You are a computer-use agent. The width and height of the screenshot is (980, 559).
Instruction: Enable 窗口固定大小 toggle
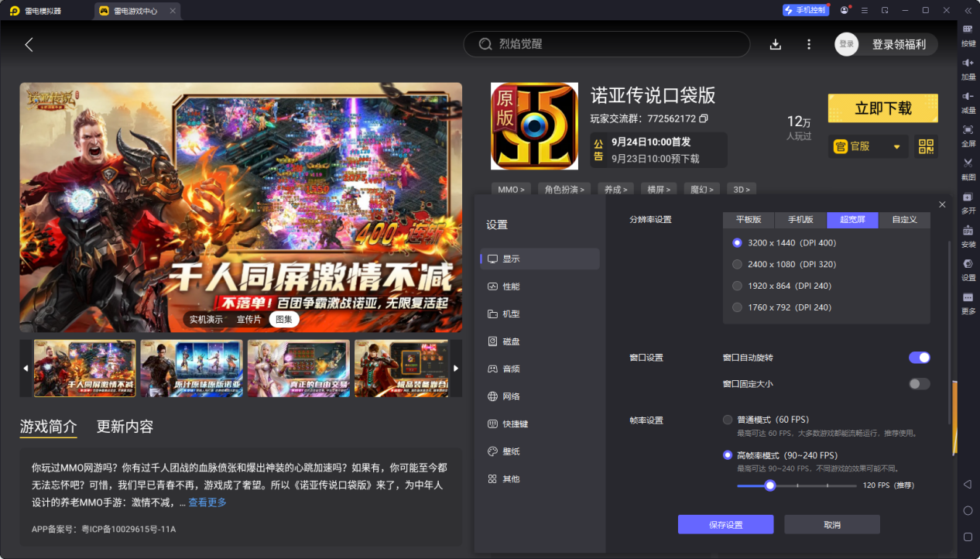pos(919,384)
